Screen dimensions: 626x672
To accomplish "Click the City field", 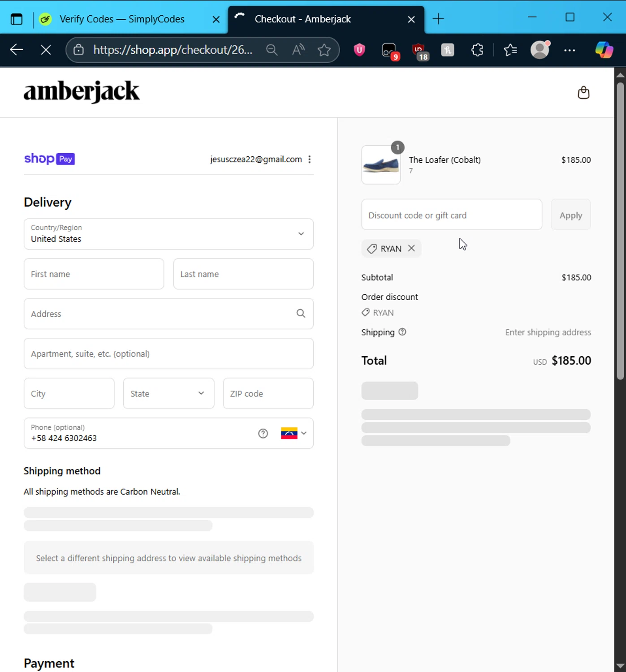I will coord(69,393).
